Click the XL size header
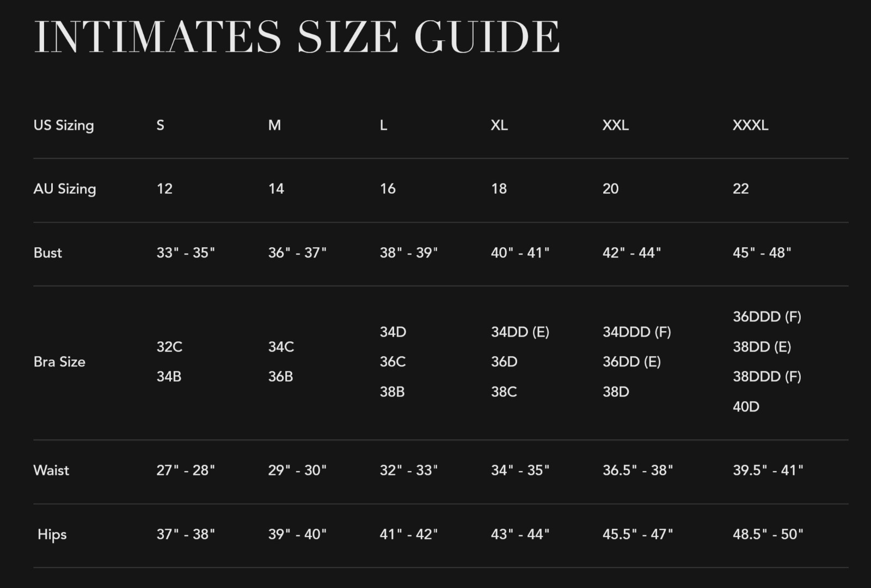 (499, 125)
